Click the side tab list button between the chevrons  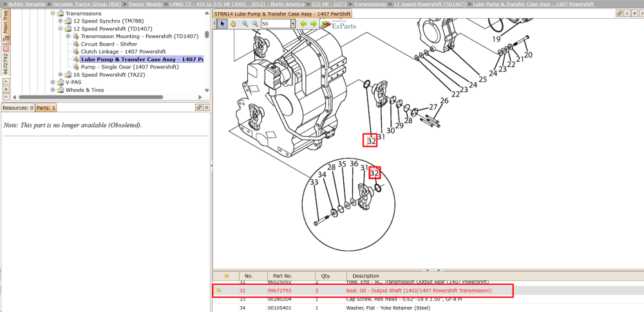pos(6,89)
